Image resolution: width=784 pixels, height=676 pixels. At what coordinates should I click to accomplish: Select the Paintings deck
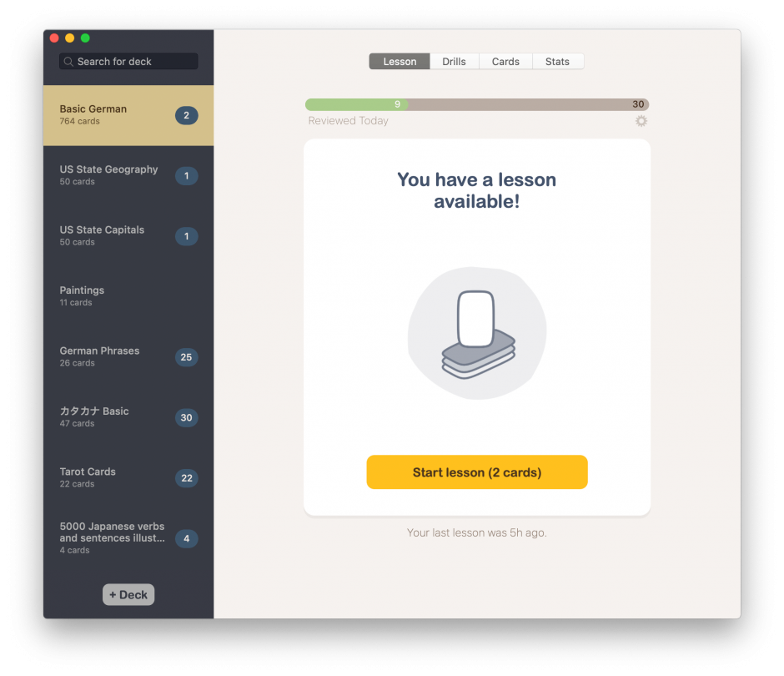tap(128, 296)
